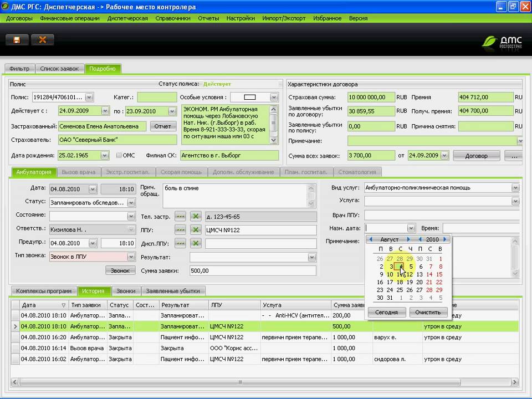Click the ЛПУ column header
The height and width of the screenshot is (399, 532).
(x=234, y=305)
